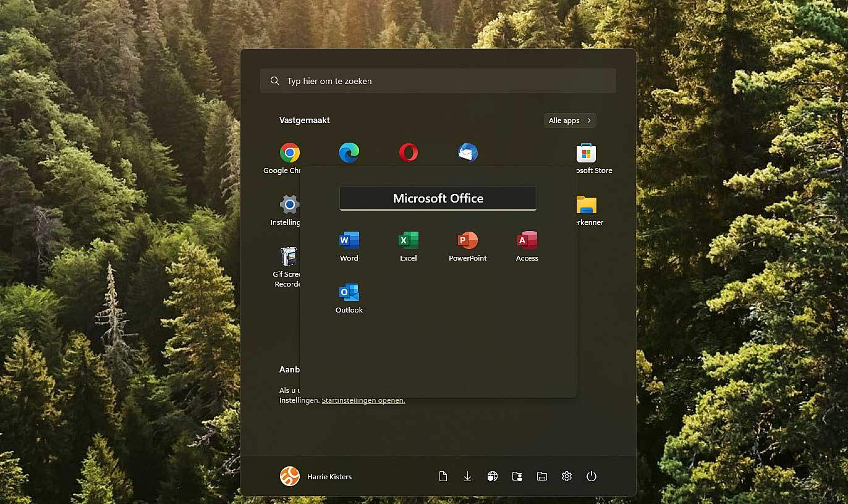Open Outlook in the Office folder

349,292
